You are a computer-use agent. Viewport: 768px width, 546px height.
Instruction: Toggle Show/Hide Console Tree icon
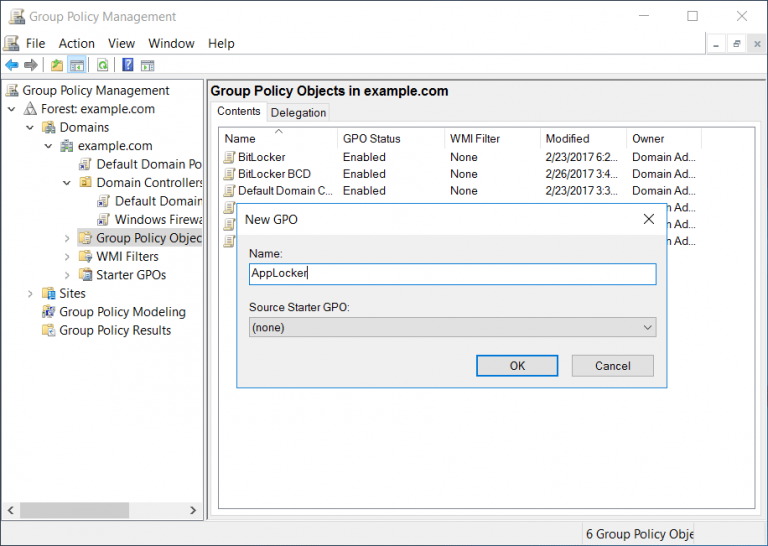[77, 65]
